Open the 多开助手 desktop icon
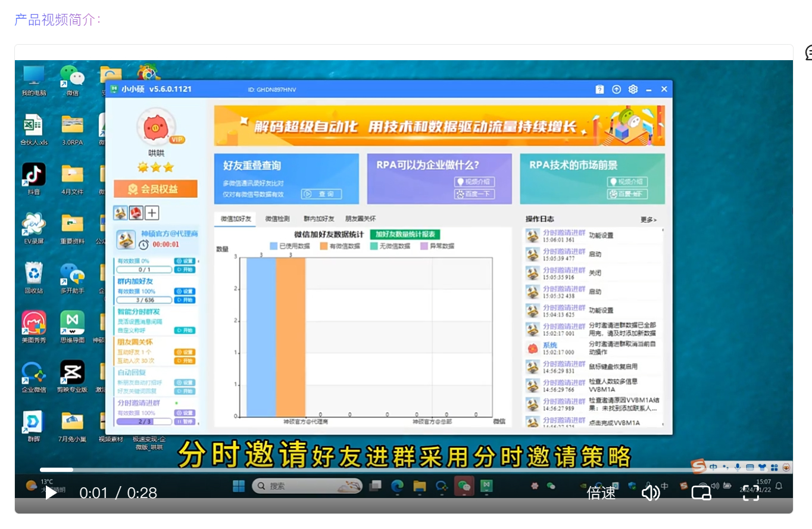Screen dimensions: 812x529 [x=72, y=278]
